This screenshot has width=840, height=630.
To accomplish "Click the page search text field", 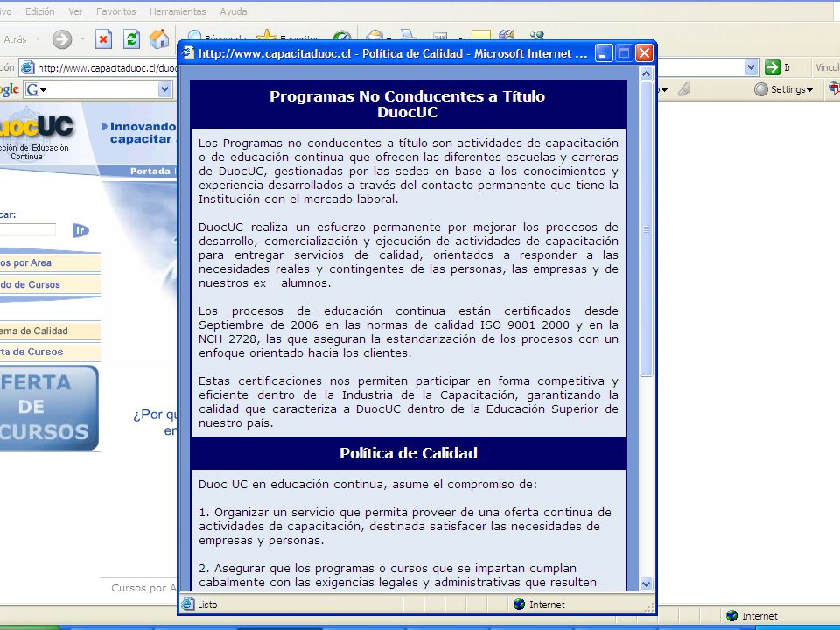I will pos(28,230).
